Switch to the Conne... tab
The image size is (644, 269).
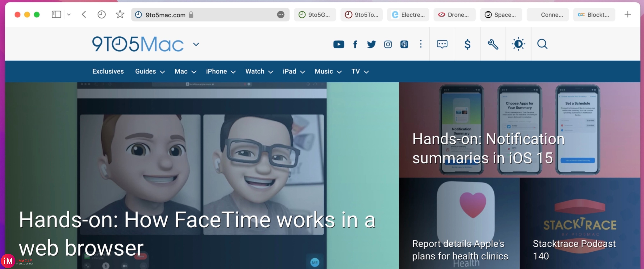548,15
